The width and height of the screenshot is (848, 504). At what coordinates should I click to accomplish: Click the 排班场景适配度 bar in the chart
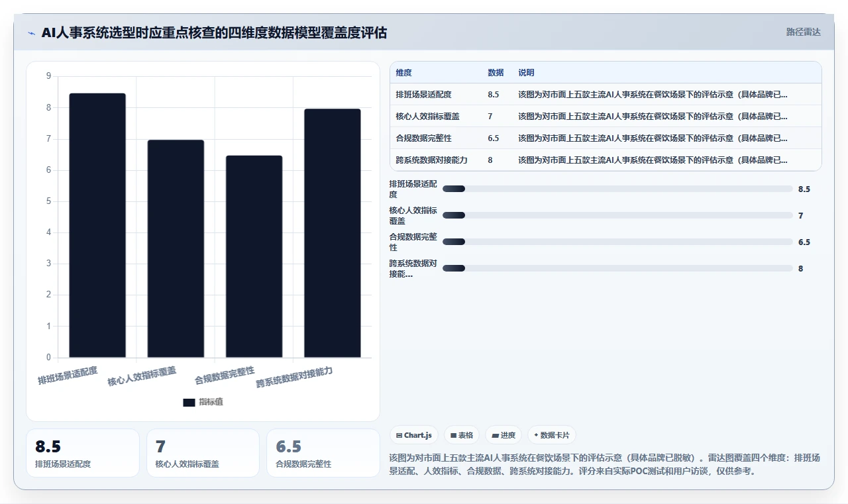tap(97, 226)
